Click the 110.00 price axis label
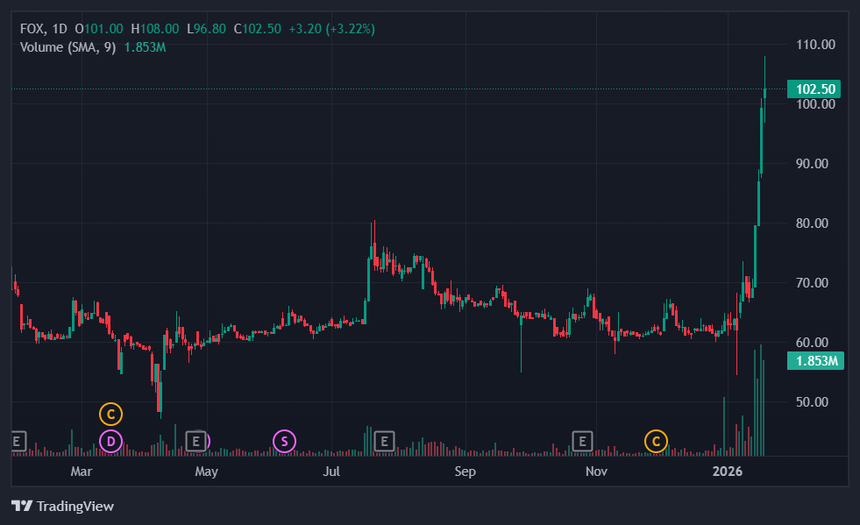 click(816, 45)
